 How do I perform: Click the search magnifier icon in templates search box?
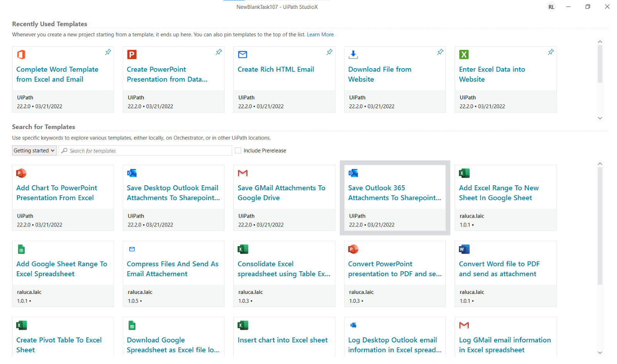point(64,151)
